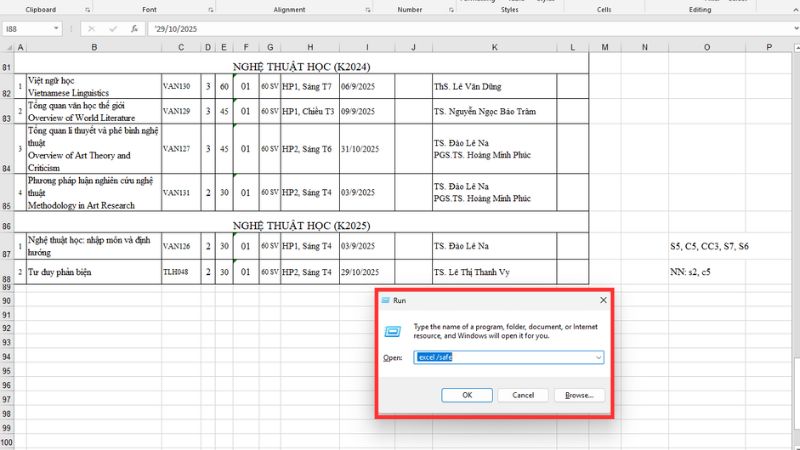
Task: Click cell with ThS. Lê Văn Dũng
Action: coord(494,87)
